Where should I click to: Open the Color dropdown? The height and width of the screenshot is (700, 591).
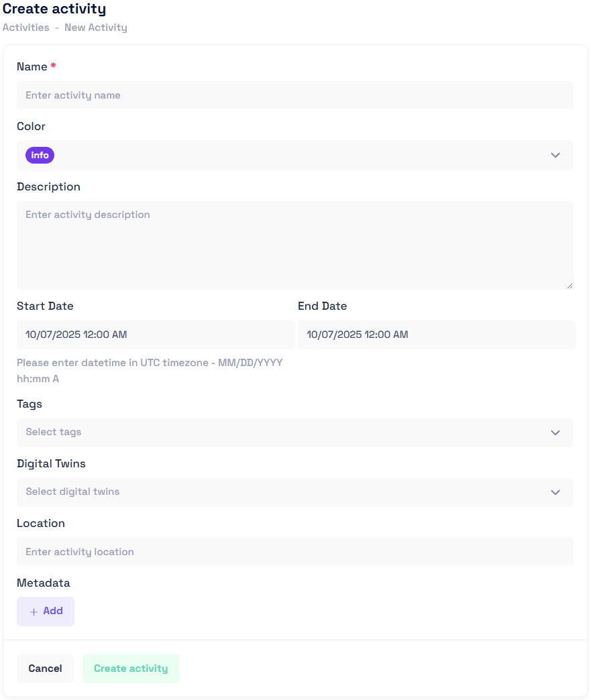click(x=295, y=155)
